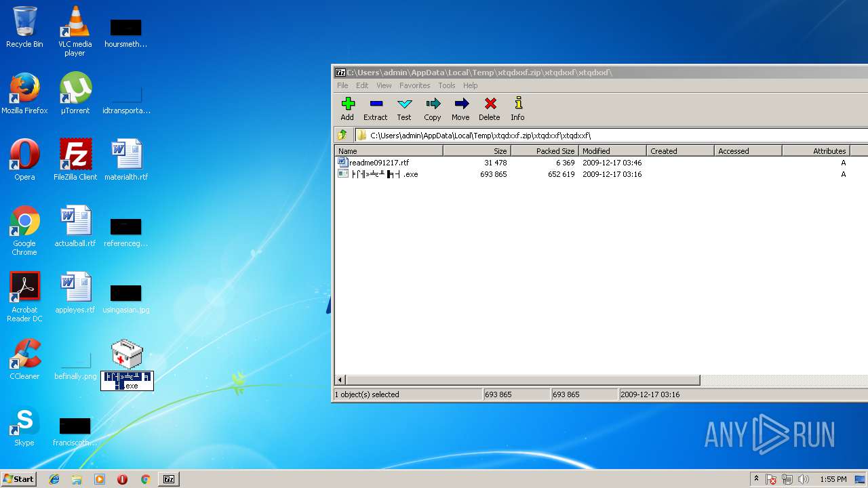The height and width of the screenshot is (488, 868).
Task: Run the Test archive tool
Action: [x=404, y=108]
